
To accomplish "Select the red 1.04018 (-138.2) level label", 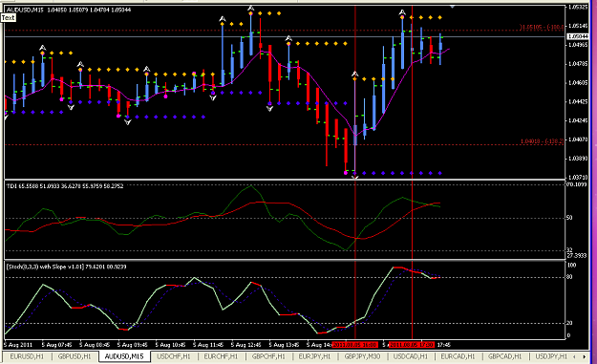I will coord(542,141).
